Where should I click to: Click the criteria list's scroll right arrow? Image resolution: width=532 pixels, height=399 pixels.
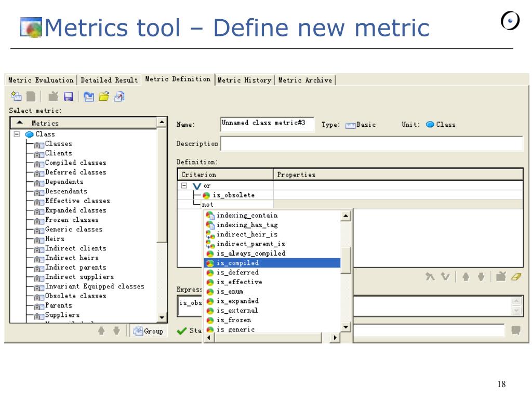335,337
